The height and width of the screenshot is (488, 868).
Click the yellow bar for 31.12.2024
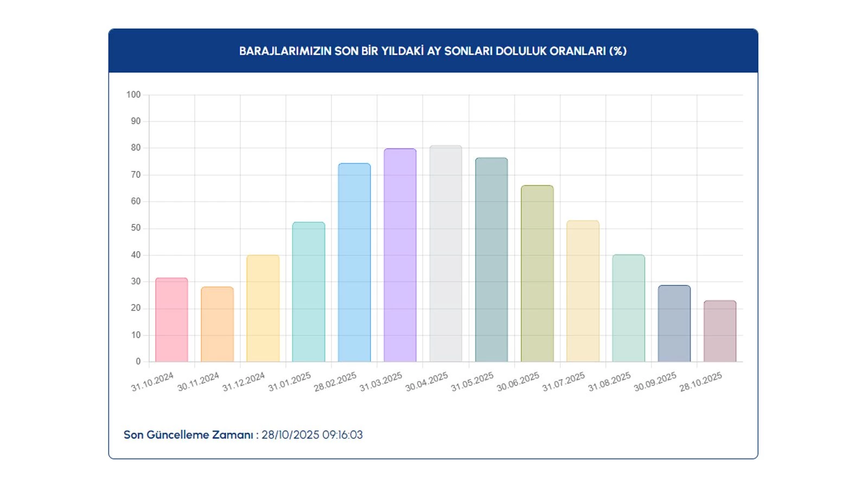coord(263,309)
